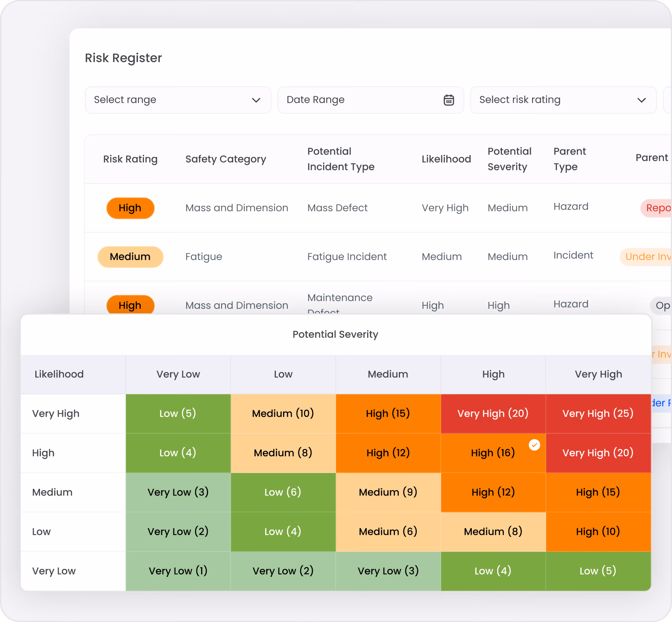Image resolution: width=672 pixels, height=622 pixels.
Task: Click the Potential Incident Type column header
Action: tap(341, 159)
